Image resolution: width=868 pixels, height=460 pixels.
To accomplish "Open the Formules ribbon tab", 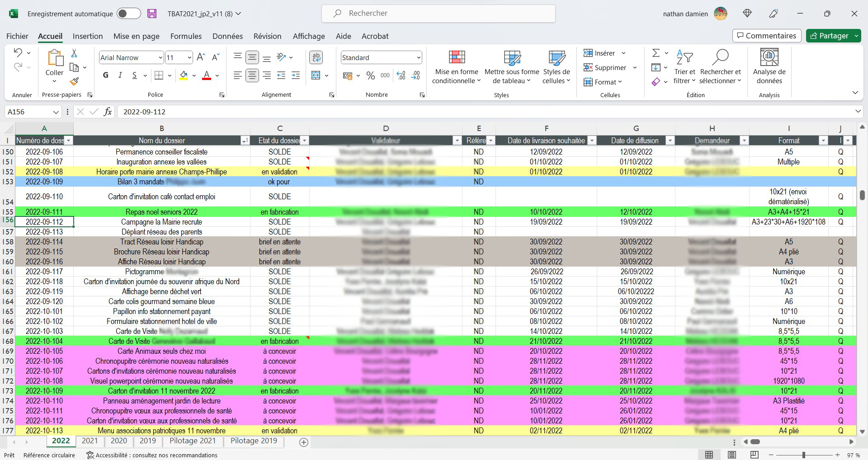I will 186,36.
